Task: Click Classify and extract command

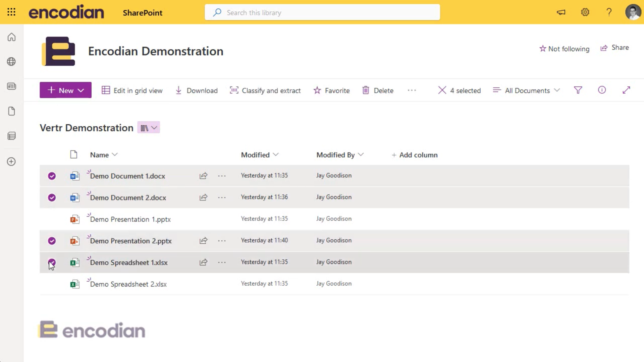Action: 265,90
